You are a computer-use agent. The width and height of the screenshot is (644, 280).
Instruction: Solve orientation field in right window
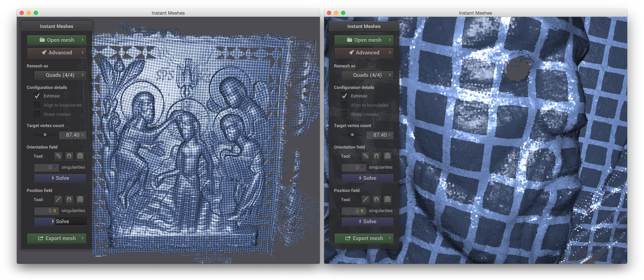367,178
